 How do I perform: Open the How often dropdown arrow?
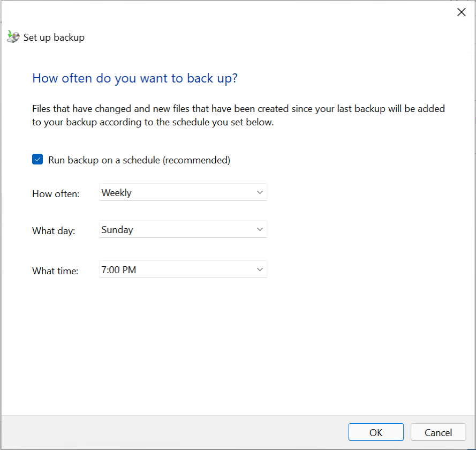[x=260, y=192]
